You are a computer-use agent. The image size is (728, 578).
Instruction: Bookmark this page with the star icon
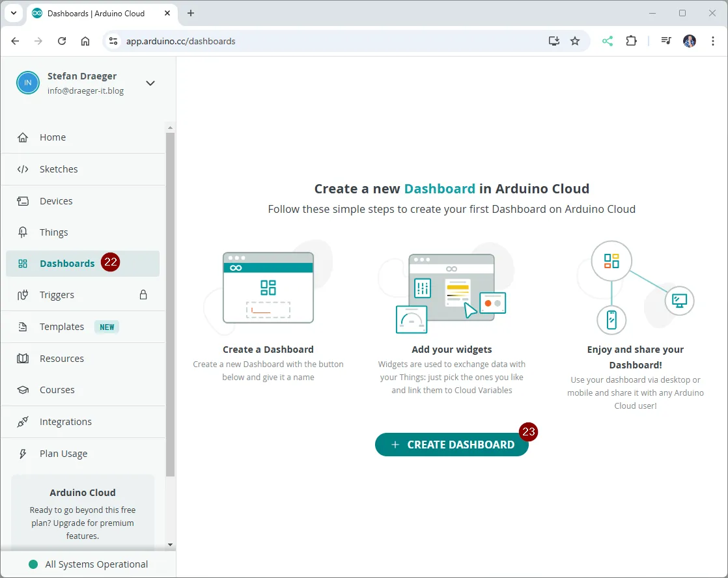click(x=575, y=41)
